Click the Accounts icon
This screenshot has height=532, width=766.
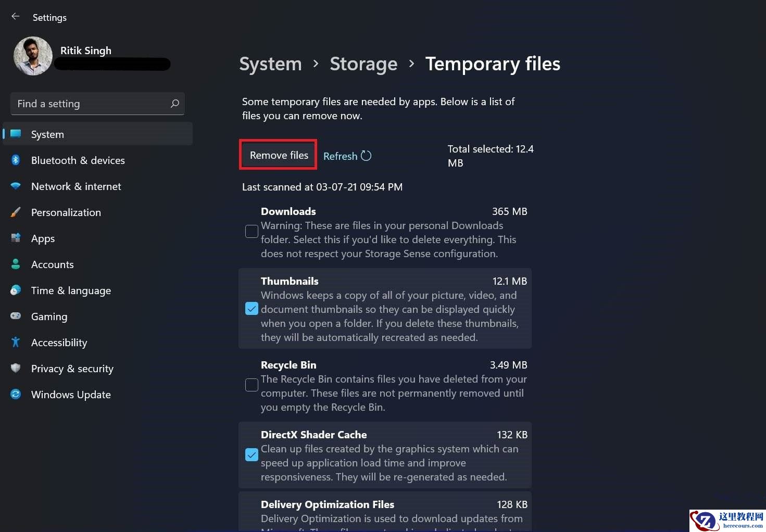click(x=16, y=264)
